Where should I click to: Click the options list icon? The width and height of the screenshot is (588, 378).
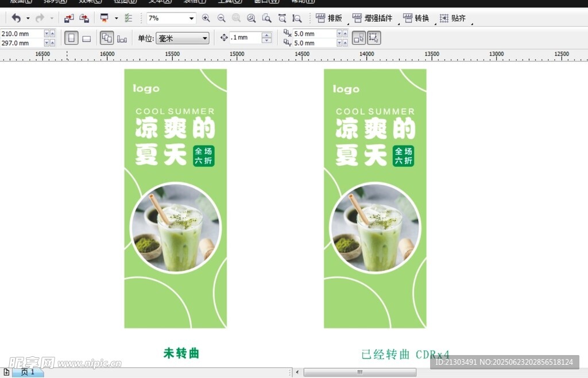click(128, 18)
